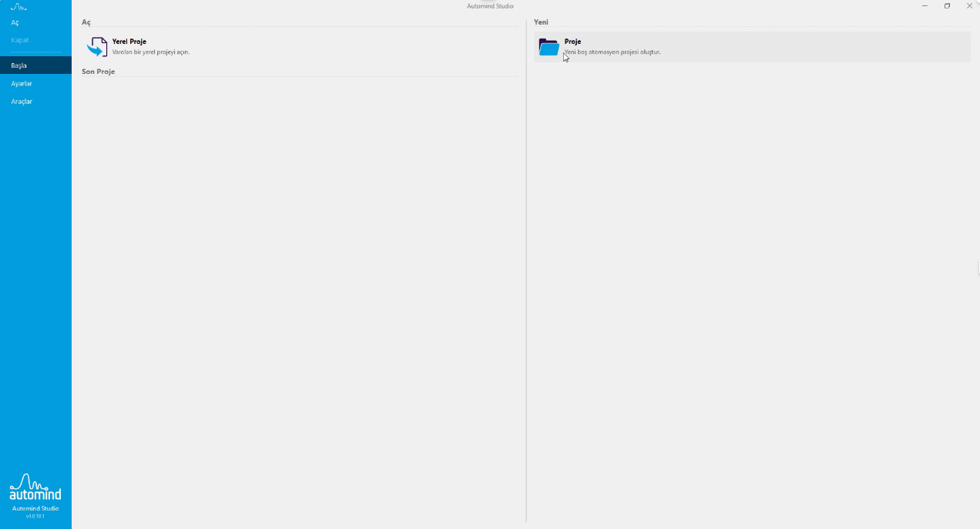The image size is (980, 529).
Task: Click the Yerel Proje file-arrow icon
Action: (x=97, y=47)
